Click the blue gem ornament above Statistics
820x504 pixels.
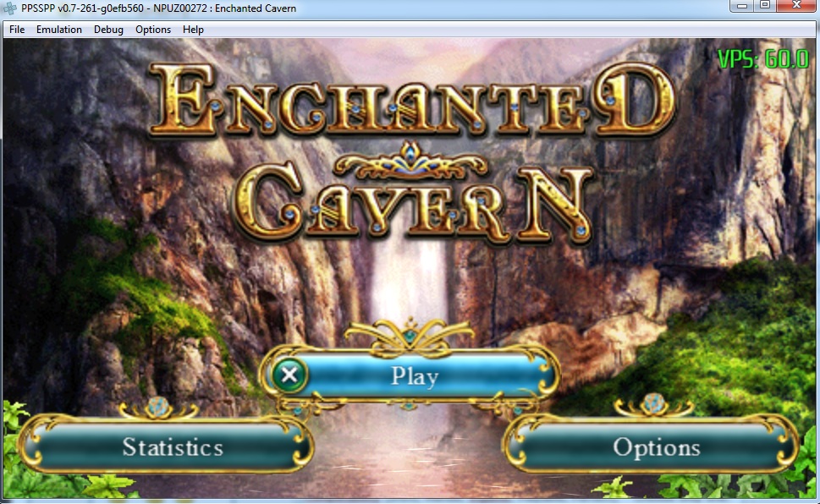(x=157, y=407)
